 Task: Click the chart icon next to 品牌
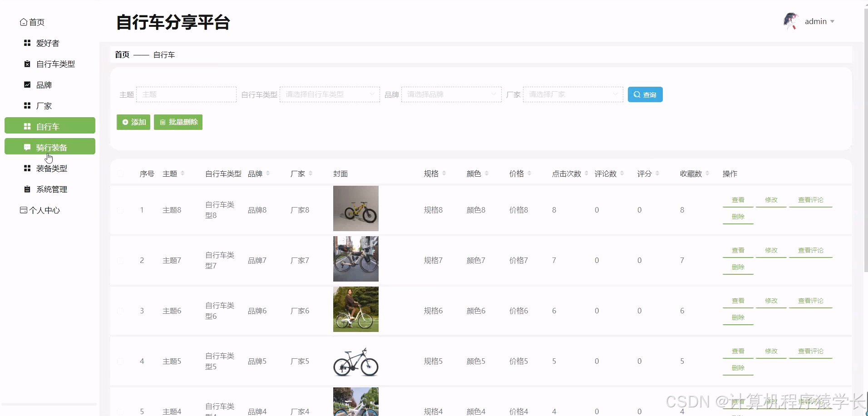(x=27, y=84)
